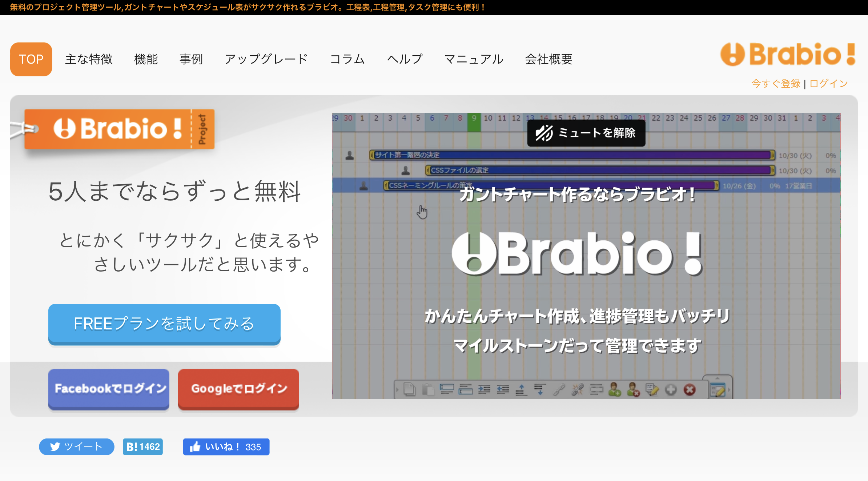This screenshot has height=481, width=868.
Task: Open the 主な特徴 menu item
Action: pos(89,59)
